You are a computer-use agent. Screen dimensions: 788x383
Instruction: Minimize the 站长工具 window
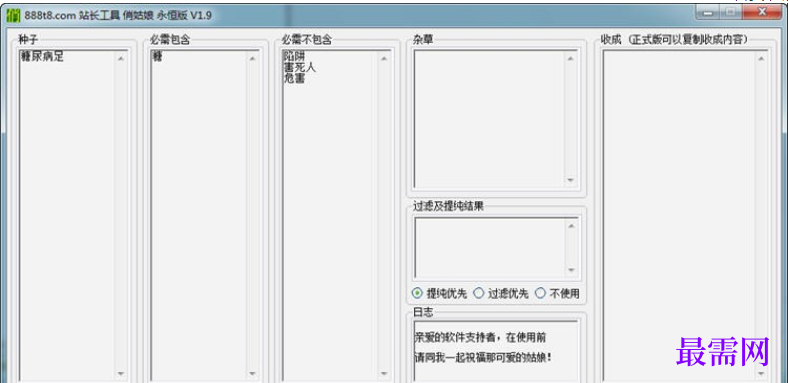click(x=708, y=13)
